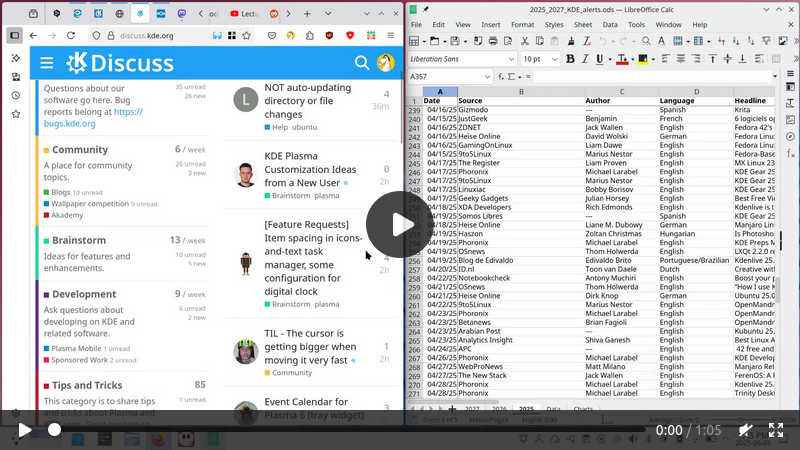This screenshot has height=450, width=800.
Task: Click the Align Top icon in Calc
Action: [x=713, y=59]
